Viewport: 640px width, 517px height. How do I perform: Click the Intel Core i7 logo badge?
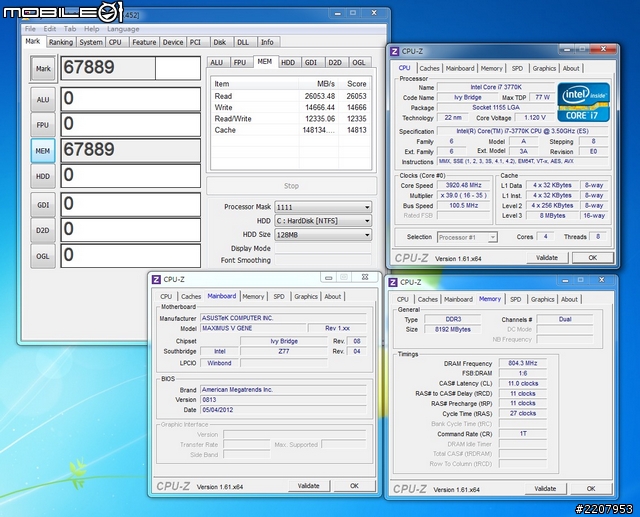pyautogui.click(x=583, y=102)
